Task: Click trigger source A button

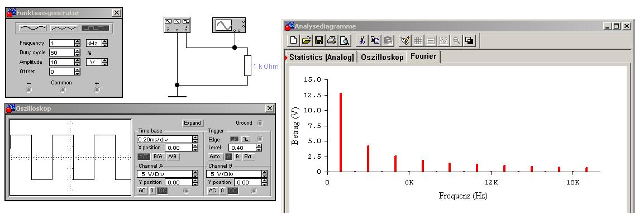Action: coord(229,157)
